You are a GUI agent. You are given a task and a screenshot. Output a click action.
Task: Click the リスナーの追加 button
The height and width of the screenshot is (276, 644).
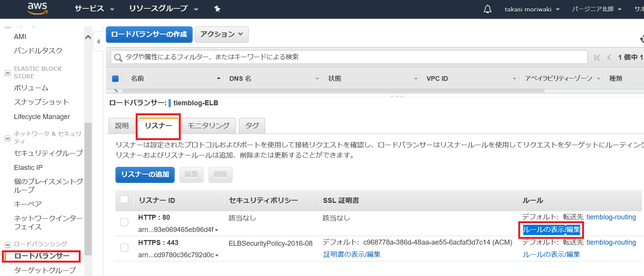tap(145, 175)
